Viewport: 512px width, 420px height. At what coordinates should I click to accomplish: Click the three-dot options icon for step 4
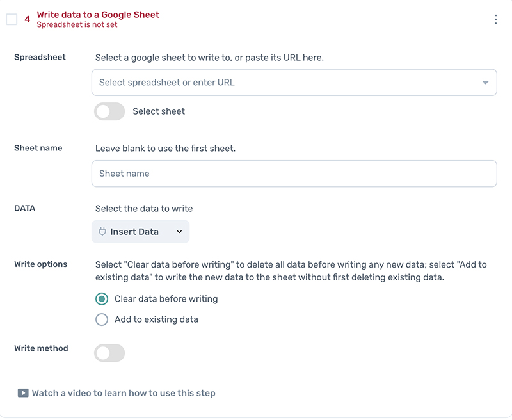pyautogui.click(x=496, y=20)
